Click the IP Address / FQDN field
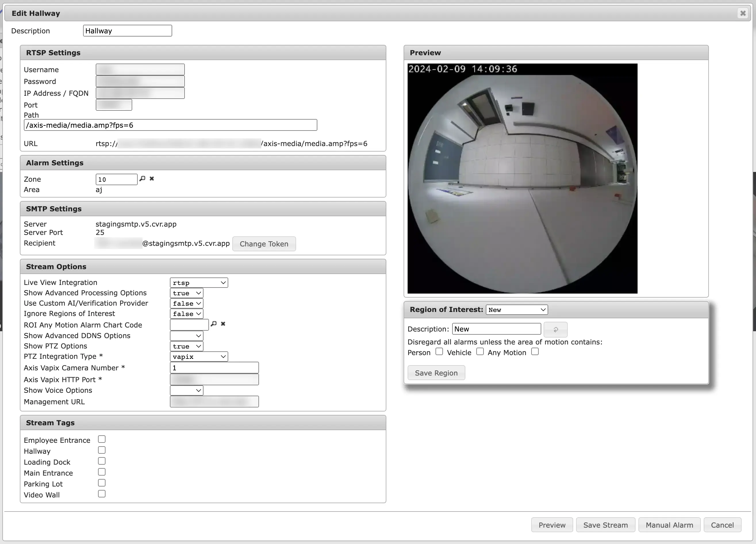This screenshot has width=756, height=544. [140, 93]
